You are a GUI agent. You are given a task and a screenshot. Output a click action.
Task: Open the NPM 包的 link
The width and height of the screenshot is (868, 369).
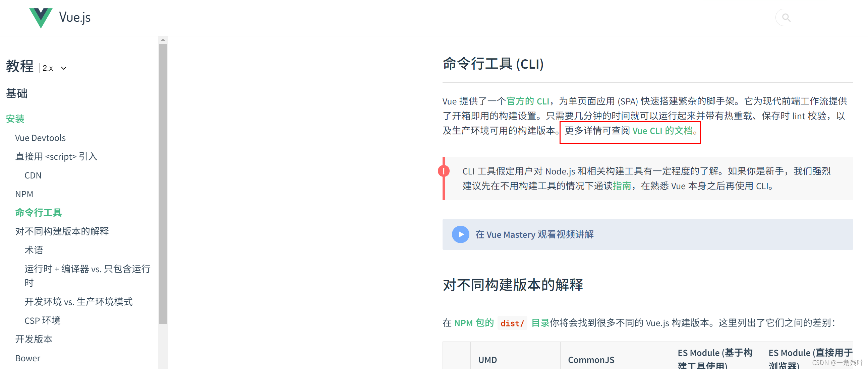(473, 322)
